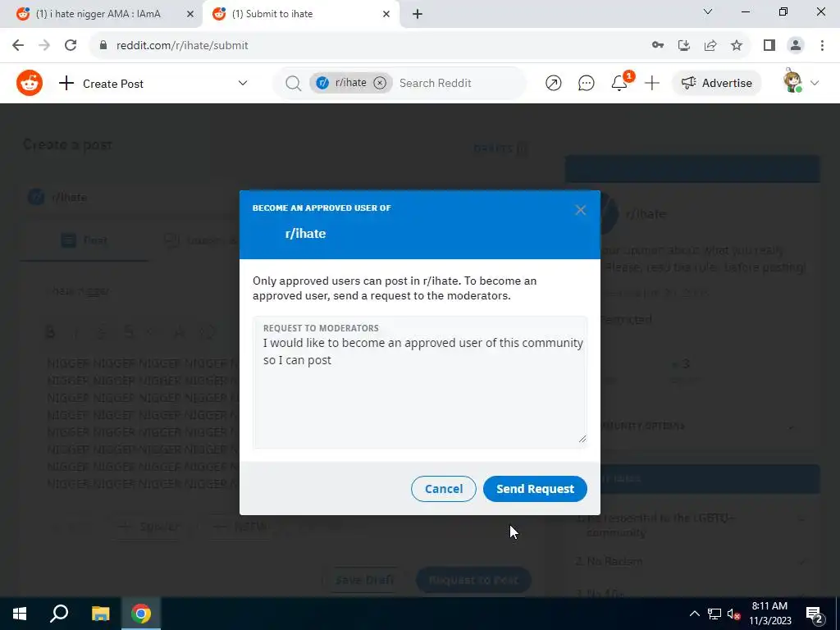The image size is (840, 630).
Task: Open the notifications bell
Action: point(619,83)
